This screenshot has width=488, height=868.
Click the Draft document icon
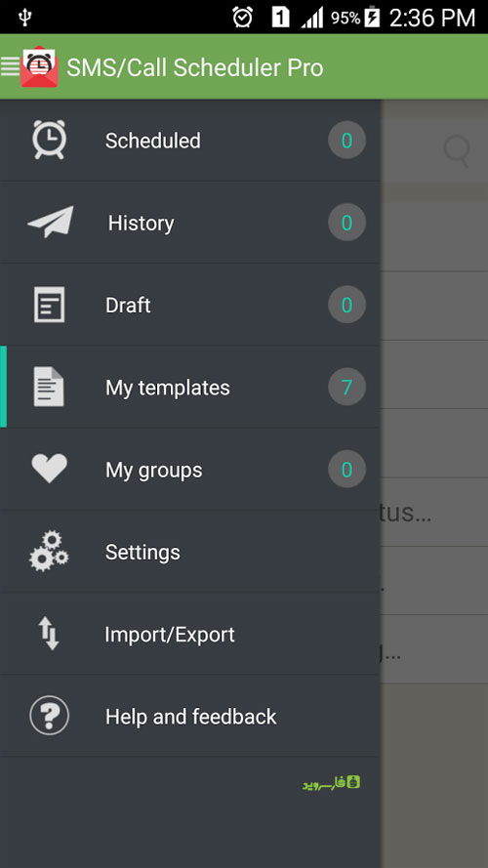49,305
